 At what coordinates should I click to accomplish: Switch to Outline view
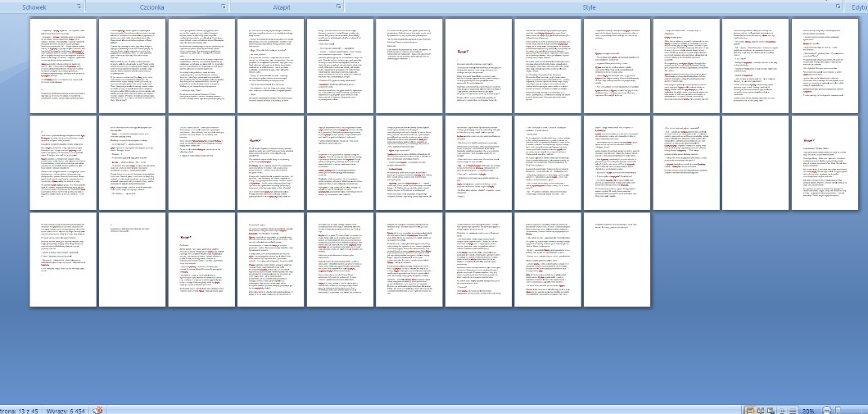[x=780, y=409]
